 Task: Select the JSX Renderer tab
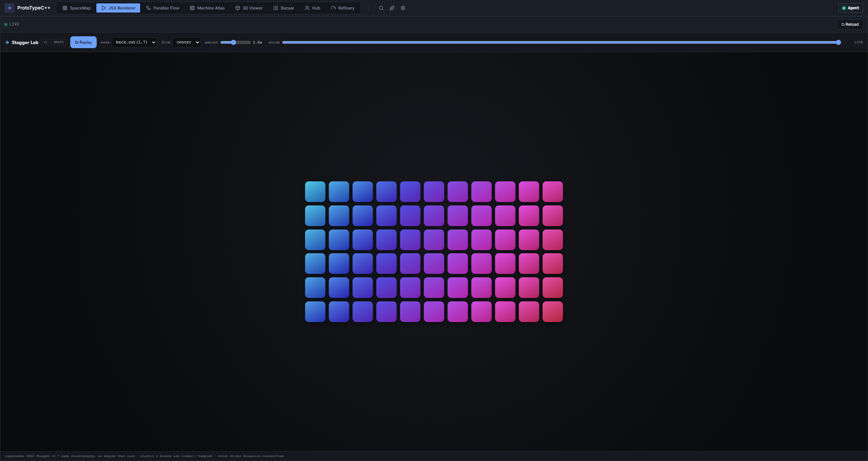point(118,8)
